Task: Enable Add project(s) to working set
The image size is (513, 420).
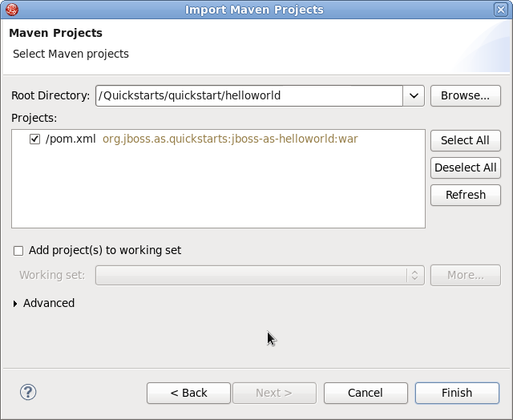Action: [18, 250]
